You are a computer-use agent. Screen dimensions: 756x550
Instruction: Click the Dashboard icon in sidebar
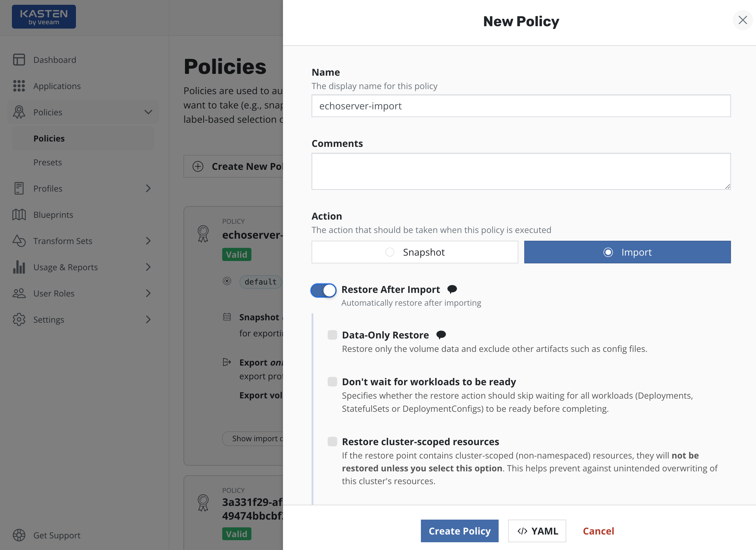tap(19, 60)
